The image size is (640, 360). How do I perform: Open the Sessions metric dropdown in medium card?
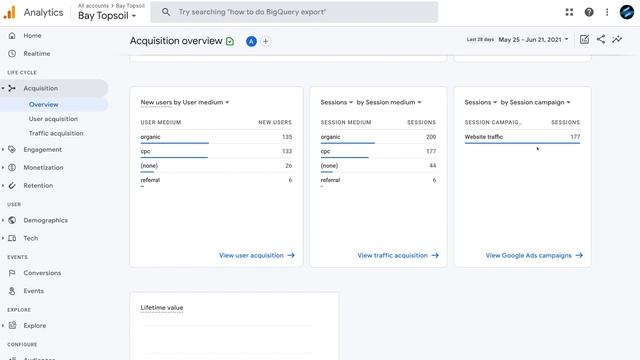pos(336,102)
